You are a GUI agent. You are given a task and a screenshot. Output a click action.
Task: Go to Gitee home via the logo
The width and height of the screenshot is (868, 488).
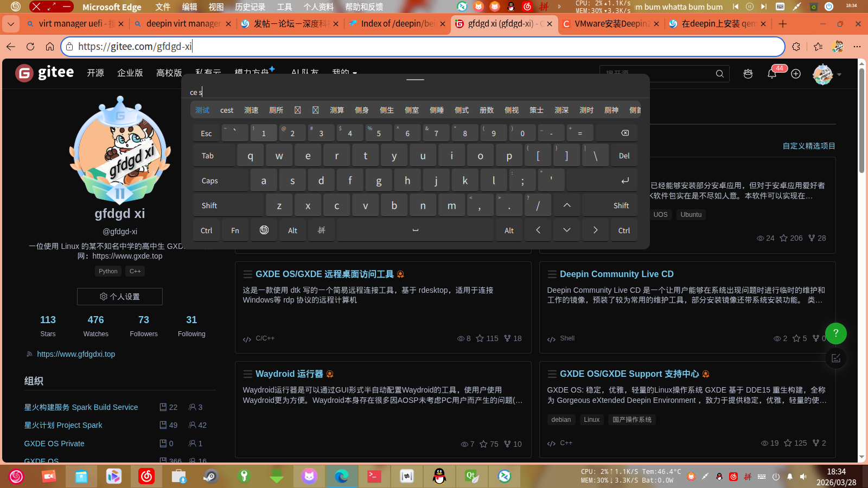pyautogui.click(x=44, y=73)
